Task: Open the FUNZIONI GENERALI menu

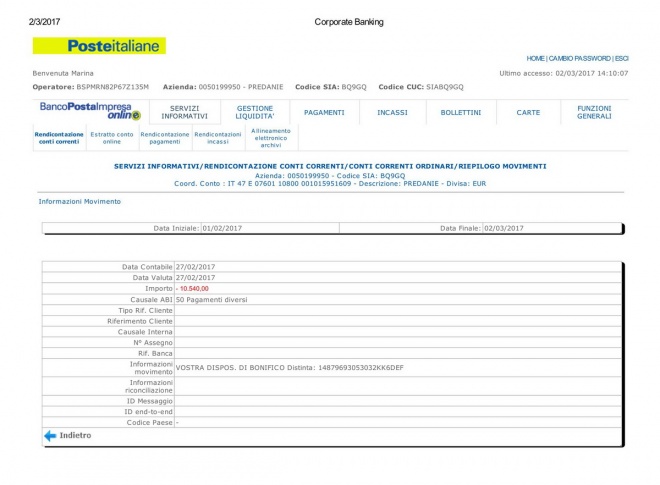Action: (594, 112)
